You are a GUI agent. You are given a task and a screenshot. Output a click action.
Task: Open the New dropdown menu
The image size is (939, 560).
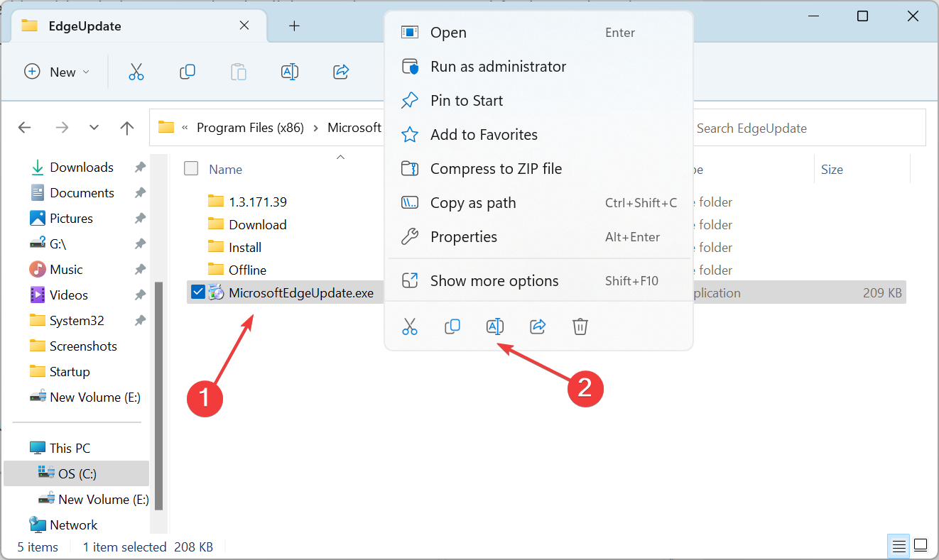[57, 72]
